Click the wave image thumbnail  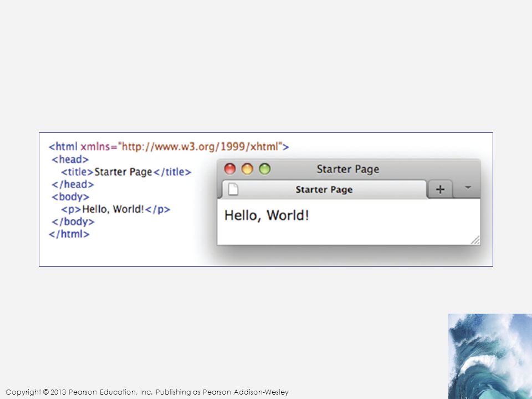point(490,356)
